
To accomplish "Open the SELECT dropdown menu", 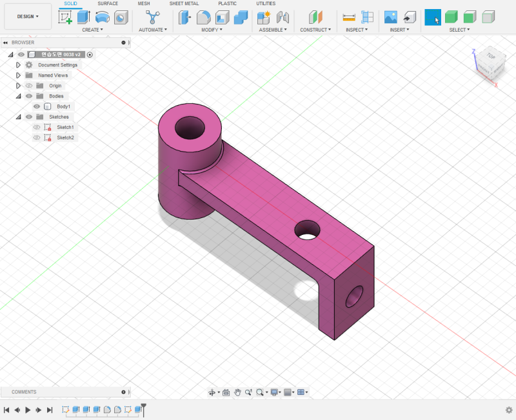I will [x=459, y=29].
